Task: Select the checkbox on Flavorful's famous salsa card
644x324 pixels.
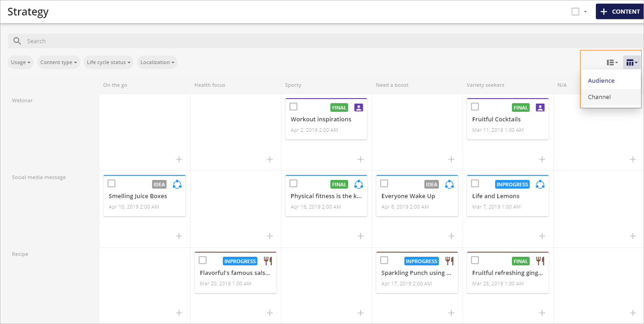Action: point(202,260)
